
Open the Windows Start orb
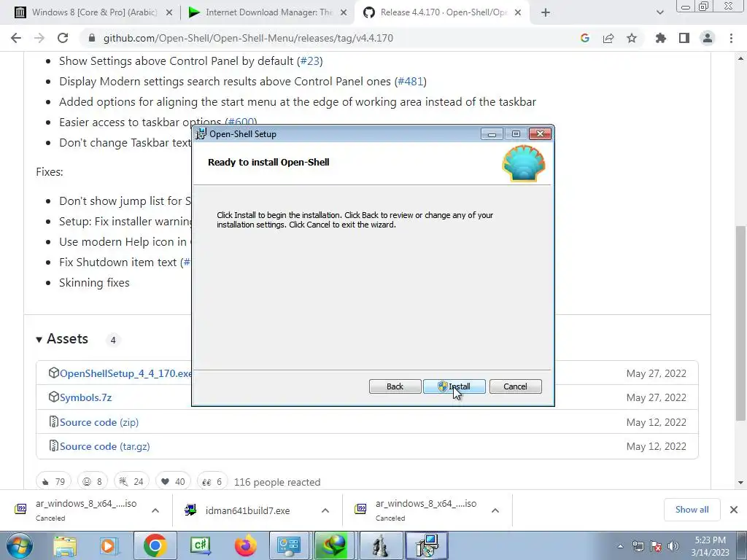click(20, 545)
